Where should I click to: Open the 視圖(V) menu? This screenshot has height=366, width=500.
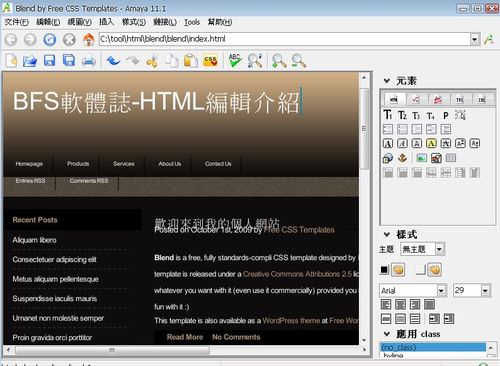pyautogui.click(x=79, y=22)
